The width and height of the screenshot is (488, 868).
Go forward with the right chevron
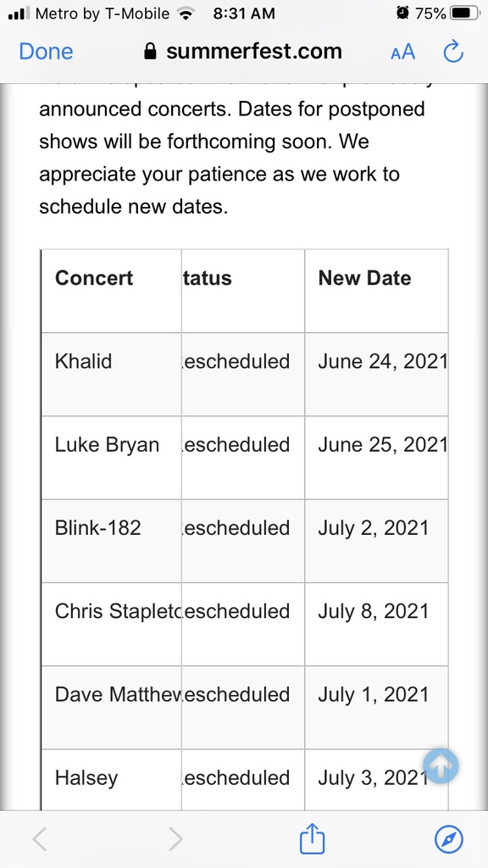coord(175,839)
